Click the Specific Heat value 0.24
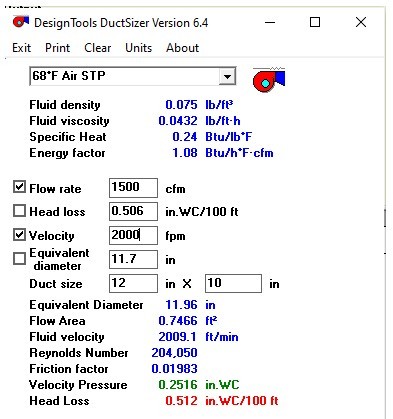Screen dimensions: 393x419 [185, 137]
